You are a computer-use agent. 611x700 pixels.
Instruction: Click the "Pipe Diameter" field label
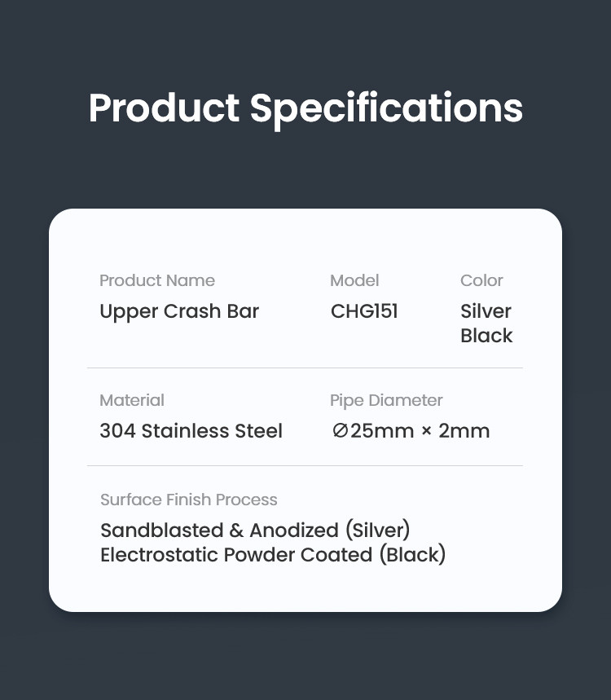386,400
